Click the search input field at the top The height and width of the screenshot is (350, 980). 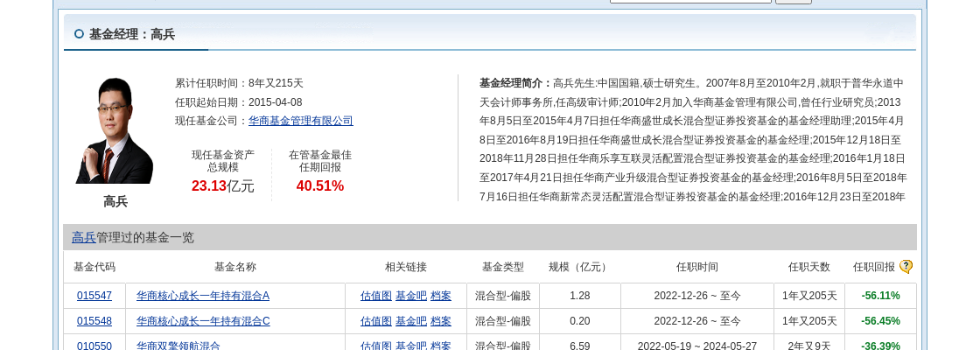690,2
